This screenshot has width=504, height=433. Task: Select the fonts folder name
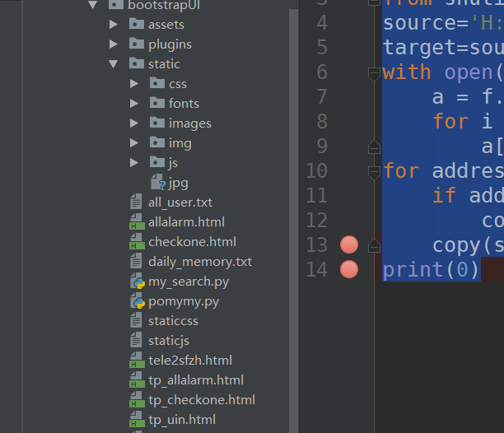(x=184, y=104)
